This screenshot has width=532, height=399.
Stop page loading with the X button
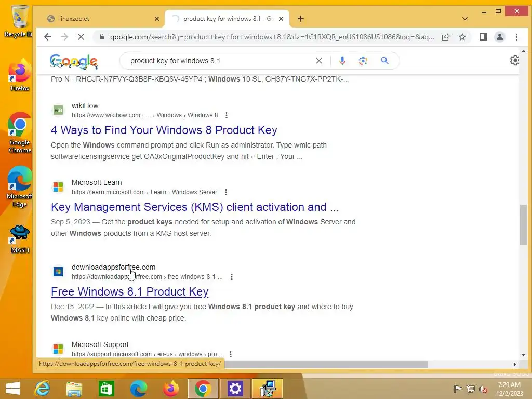pyautogui.click(x=81, y=37)
